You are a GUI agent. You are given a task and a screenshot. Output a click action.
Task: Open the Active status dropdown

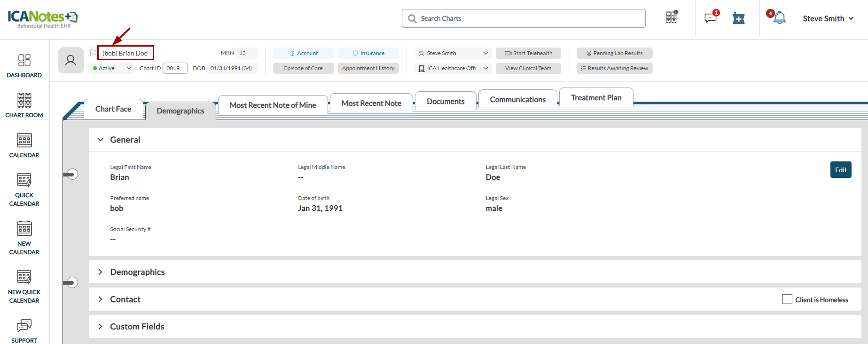[x=112, y=68]
